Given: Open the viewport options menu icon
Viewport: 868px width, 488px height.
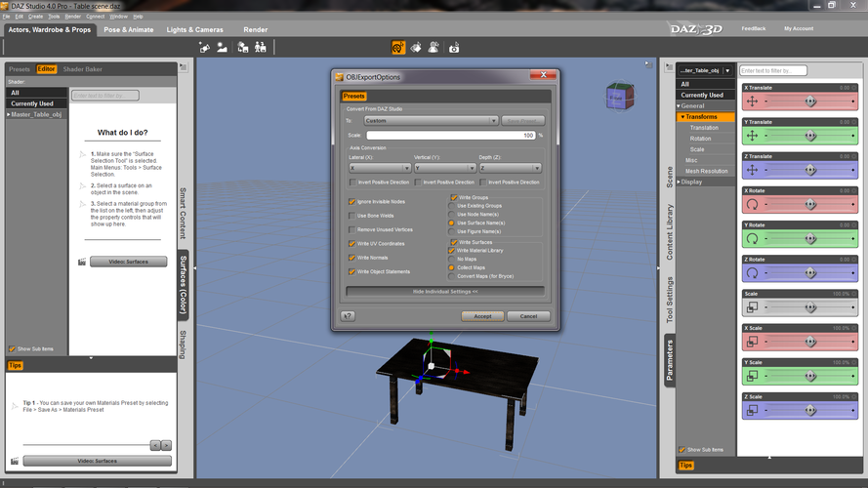Looking at the screenshot, I should click(x=647, y=64).
